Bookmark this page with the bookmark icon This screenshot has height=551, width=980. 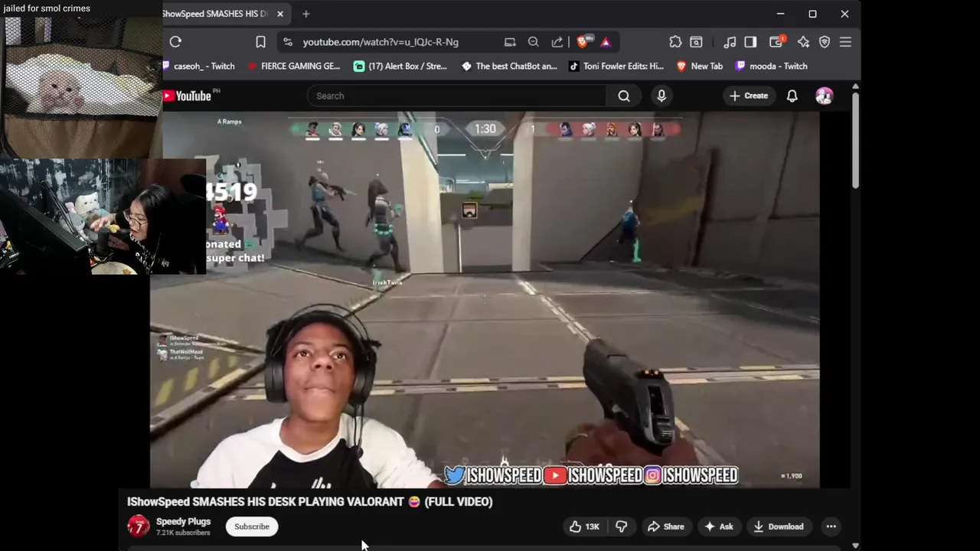[x=260, y=42]
